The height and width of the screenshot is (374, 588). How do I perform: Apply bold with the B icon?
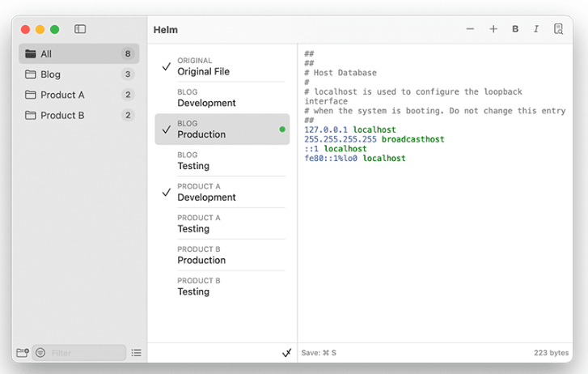(x=515, y=29)
